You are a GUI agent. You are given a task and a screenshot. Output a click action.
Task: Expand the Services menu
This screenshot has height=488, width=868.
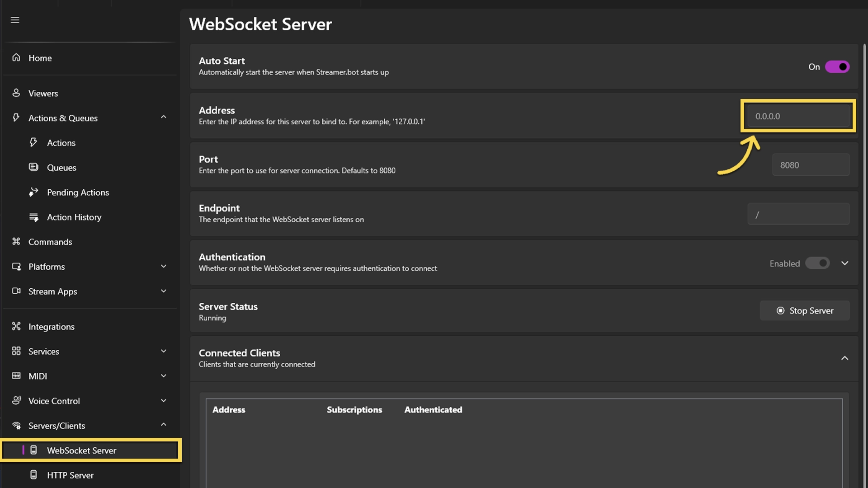(164, 351)
